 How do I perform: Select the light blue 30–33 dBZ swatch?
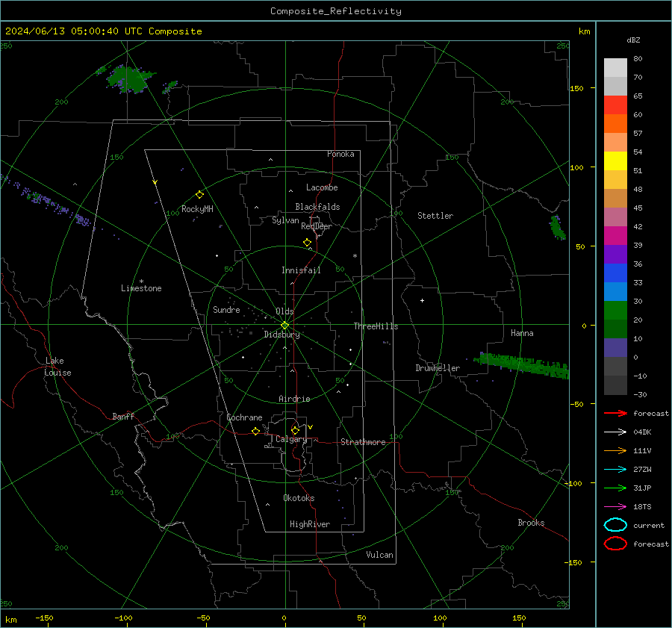(x=615, y=291)
